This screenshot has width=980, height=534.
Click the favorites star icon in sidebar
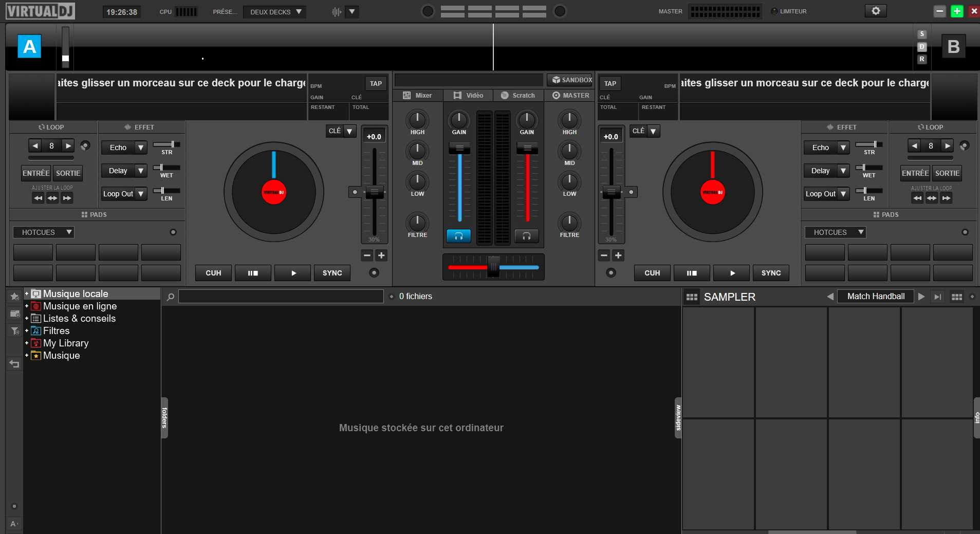(14, 296)
